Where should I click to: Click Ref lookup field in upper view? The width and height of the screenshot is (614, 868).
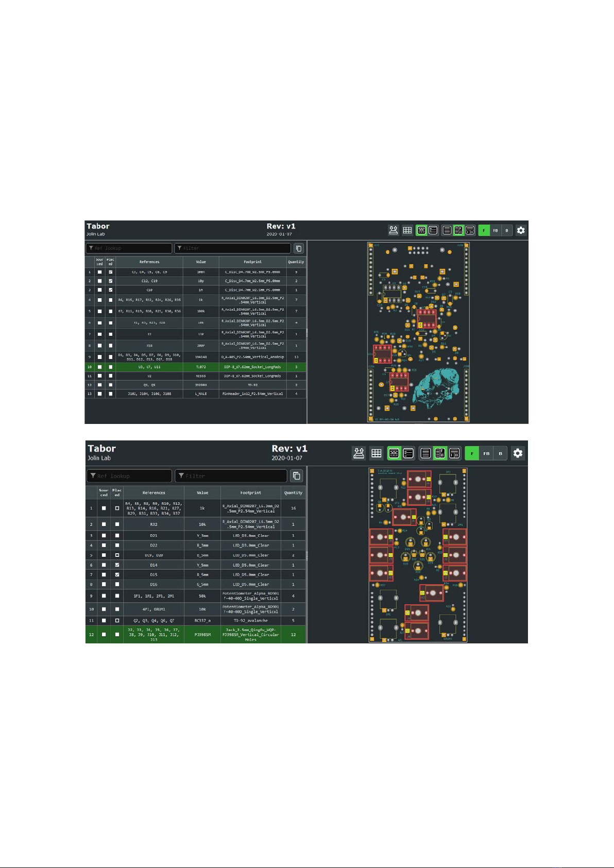129,248
